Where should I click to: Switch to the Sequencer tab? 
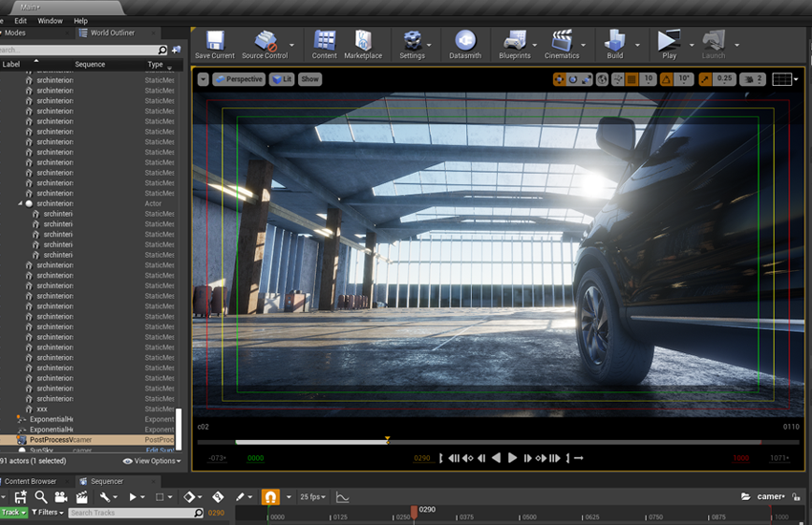(x=107, y=481)
